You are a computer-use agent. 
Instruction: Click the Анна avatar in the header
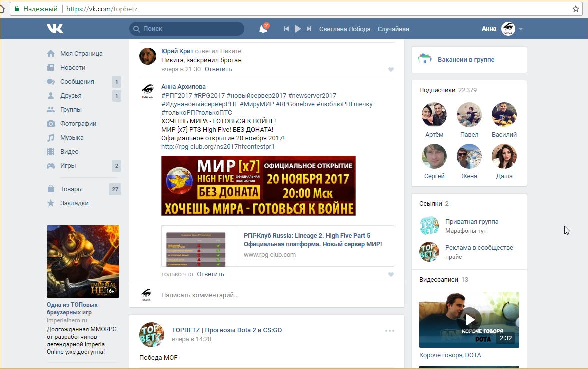tap(508, 29)
